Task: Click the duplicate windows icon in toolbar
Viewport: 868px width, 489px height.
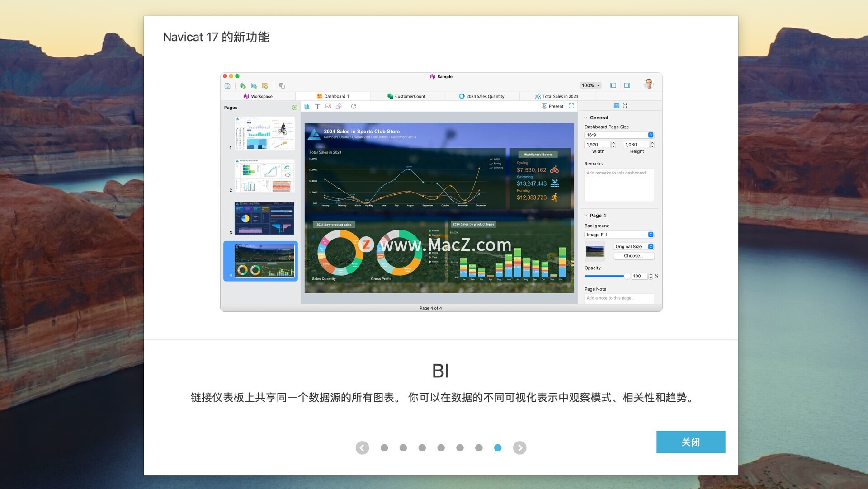Action: (282, 86)
